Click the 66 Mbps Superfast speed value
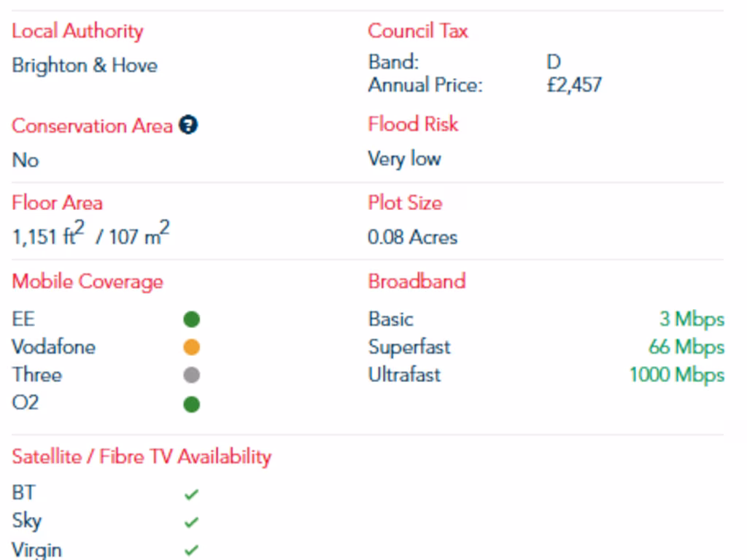This screenshot has height=560, width=747. coord(686,347)
